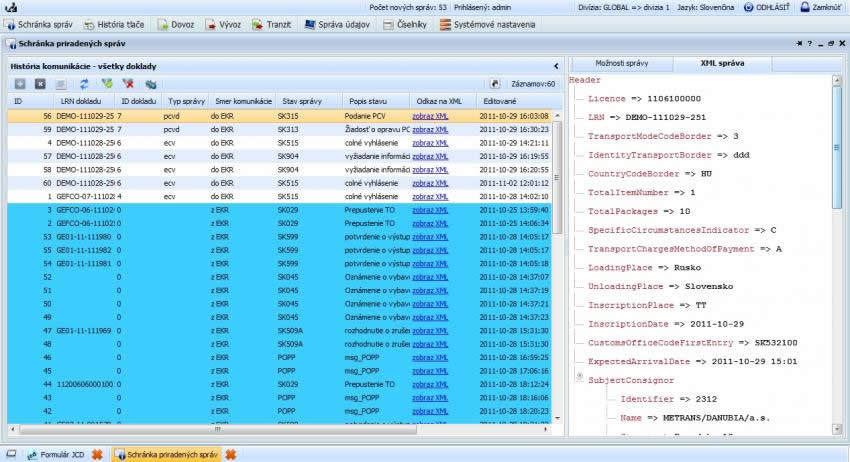This screenshot has height=462, width=850.
Task: Open zobraz XML link for row 4
Action: pyautogui.click(x=430, y=143)
